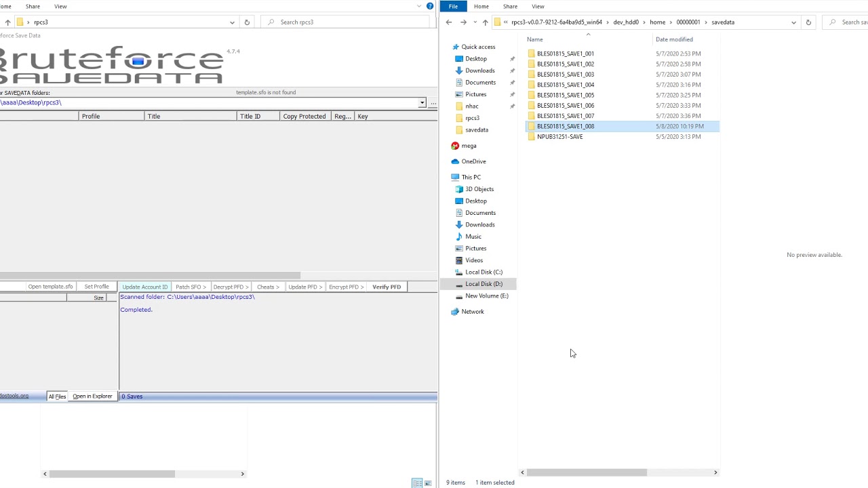Open View tab in left Explorer window

pos(60,6)
